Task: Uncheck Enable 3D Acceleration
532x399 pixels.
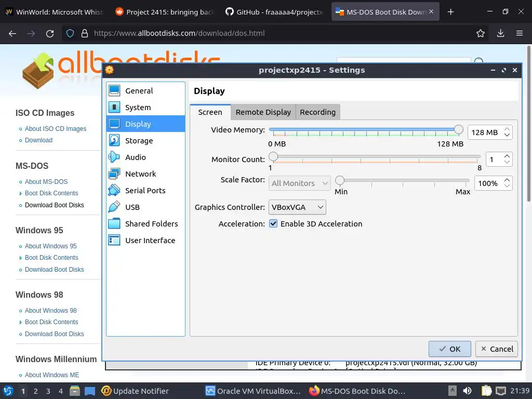Action: coord(273,223)
